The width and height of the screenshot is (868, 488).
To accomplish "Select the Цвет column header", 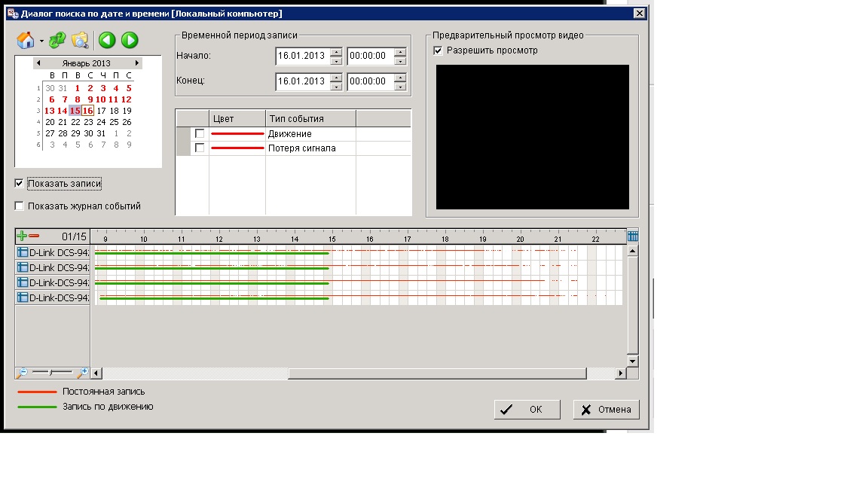I will [237, 119].
